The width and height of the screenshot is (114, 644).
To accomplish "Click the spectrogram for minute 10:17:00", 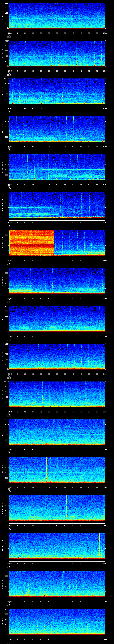I will pyautogui.click(x=57, y=129).
